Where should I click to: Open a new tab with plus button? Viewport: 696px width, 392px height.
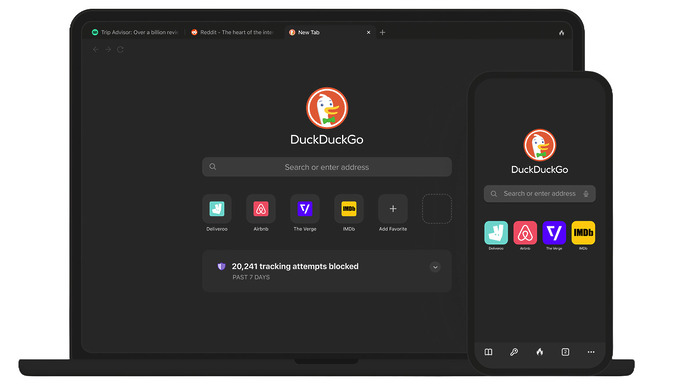(x=382, y=32)
